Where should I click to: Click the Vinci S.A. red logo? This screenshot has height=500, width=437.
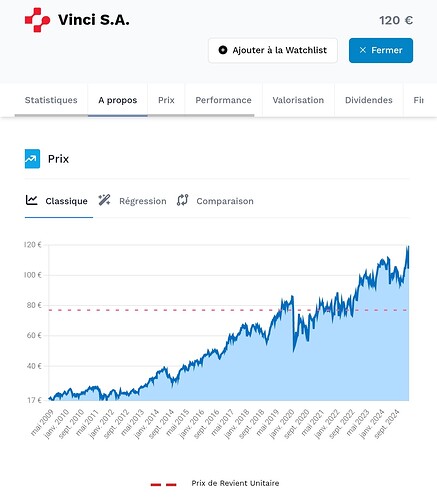point(37,20)
